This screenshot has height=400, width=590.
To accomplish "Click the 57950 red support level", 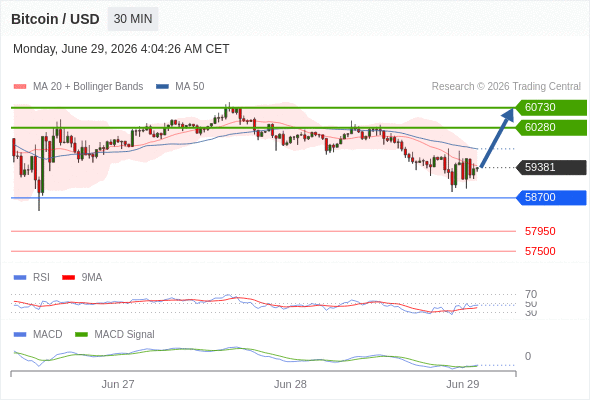I will [540, 231].
